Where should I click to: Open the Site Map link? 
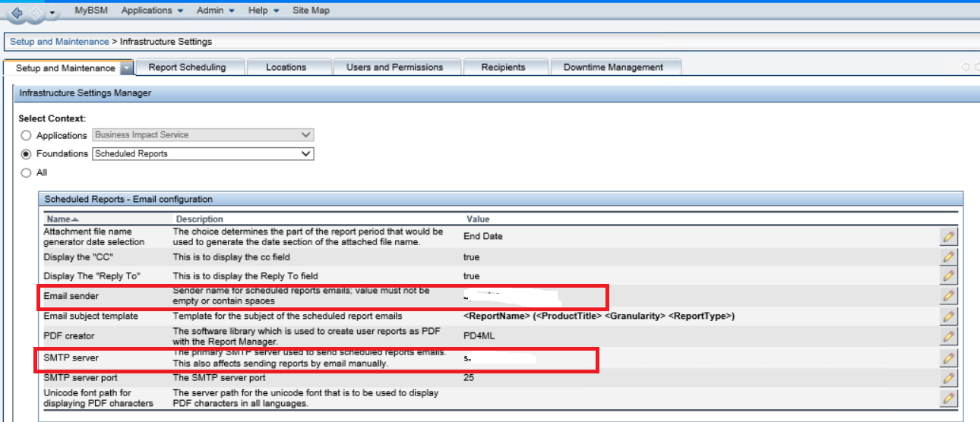(311, 11)
